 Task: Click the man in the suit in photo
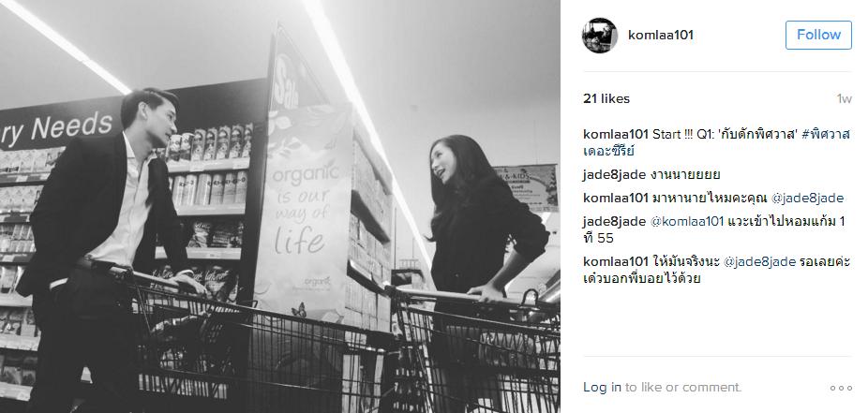point(105,243)
